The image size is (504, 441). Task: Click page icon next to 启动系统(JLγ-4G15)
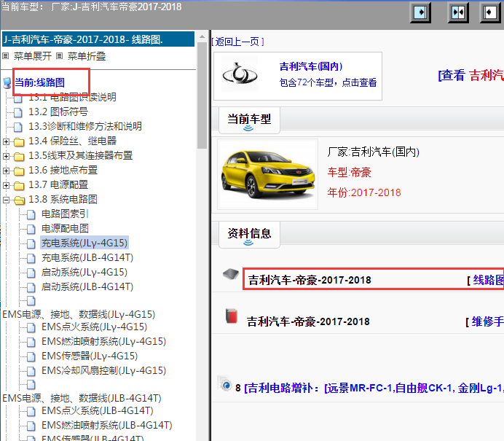click(x=31, y=273)
